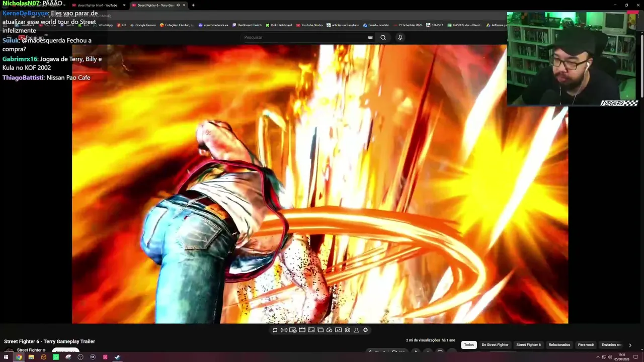This screenshot has width=644, height=362.
Task: Open Google Chrome from the taskbar
Action: 19,357
